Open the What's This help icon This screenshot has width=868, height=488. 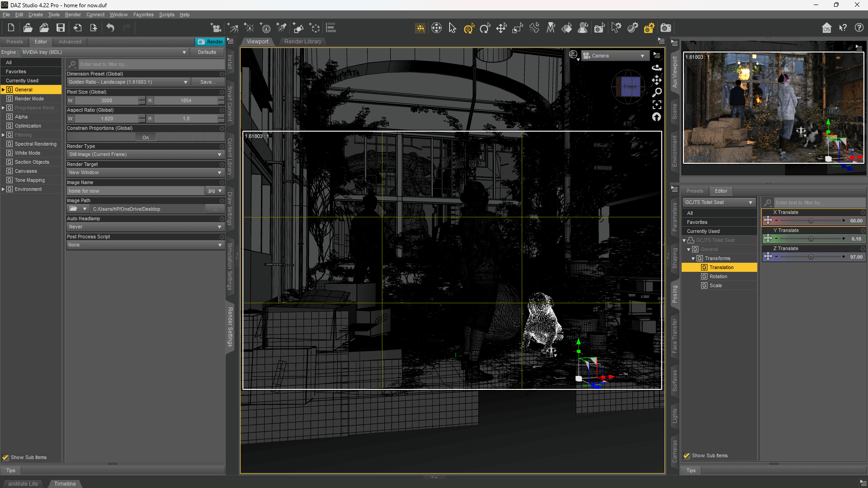click(843, 28)
